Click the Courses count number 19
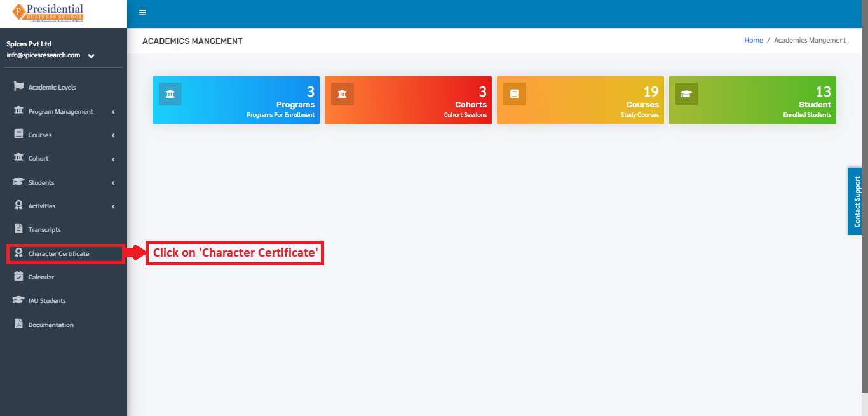This screenshot has height=416, width=868. tap(651, 91)
